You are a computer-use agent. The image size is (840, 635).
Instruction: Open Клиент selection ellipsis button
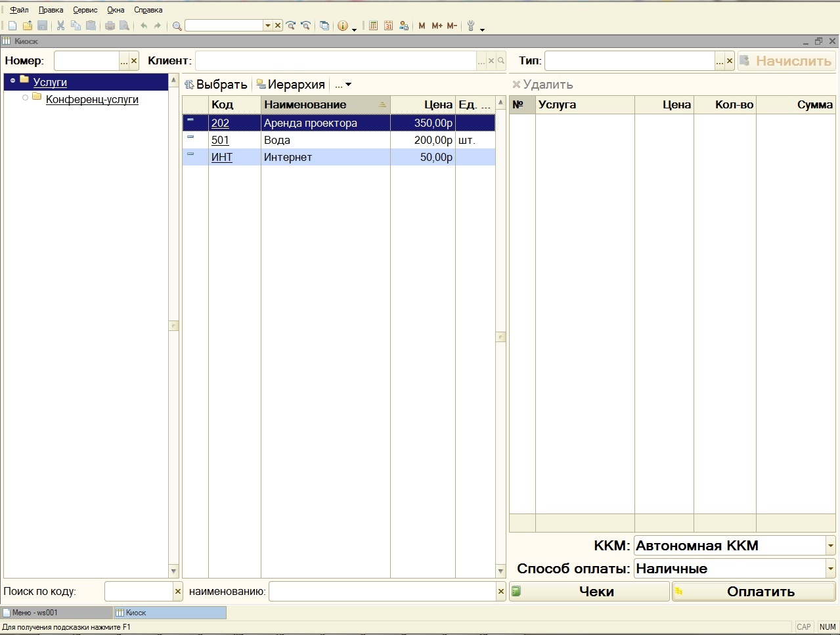481,60
